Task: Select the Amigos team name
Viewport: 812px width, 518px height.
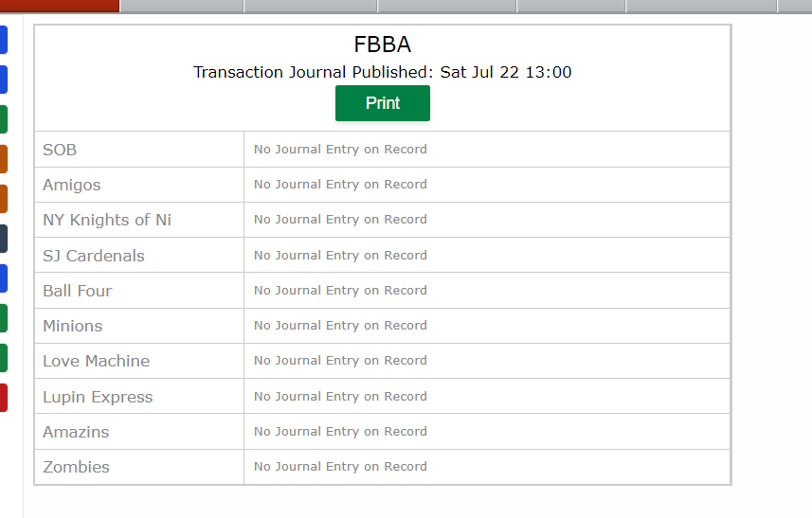Action: [71, 185]
